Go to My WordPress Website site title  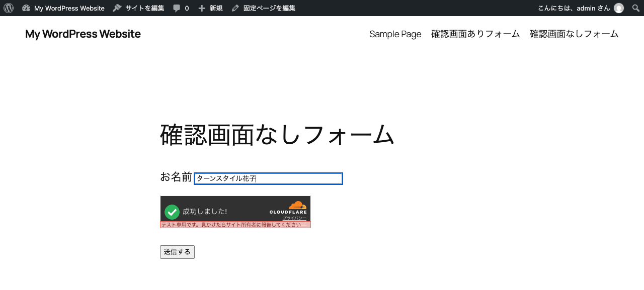(x=83, y=34)
